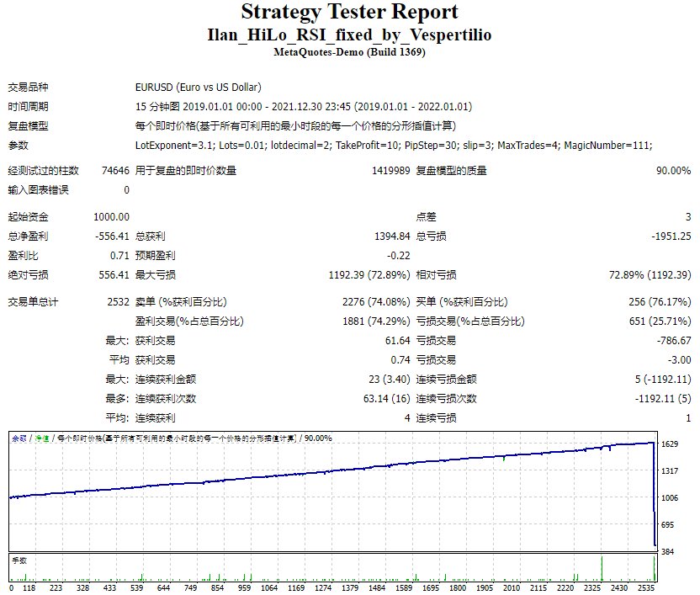The width and height of the screenshot is (700, 595).
Task: Click absolute drawdown value 556.41
Action: pyautogui.click(x=114, y=275)
